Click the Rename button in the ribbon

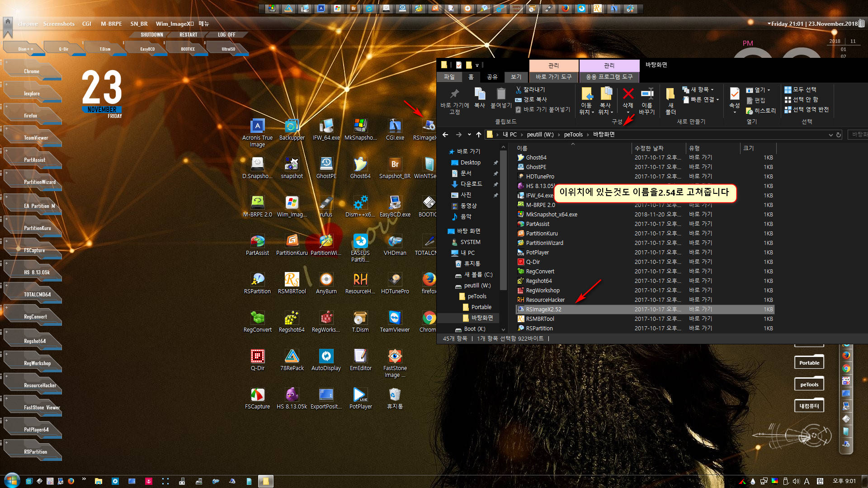click(647, 101)
